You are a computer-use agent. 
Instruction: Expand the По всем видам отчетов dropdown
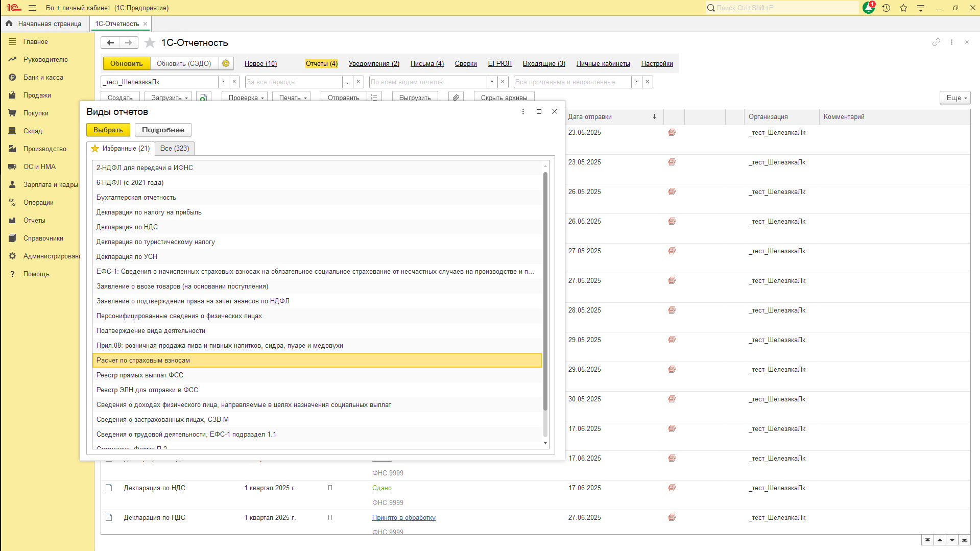coord(492,82)
